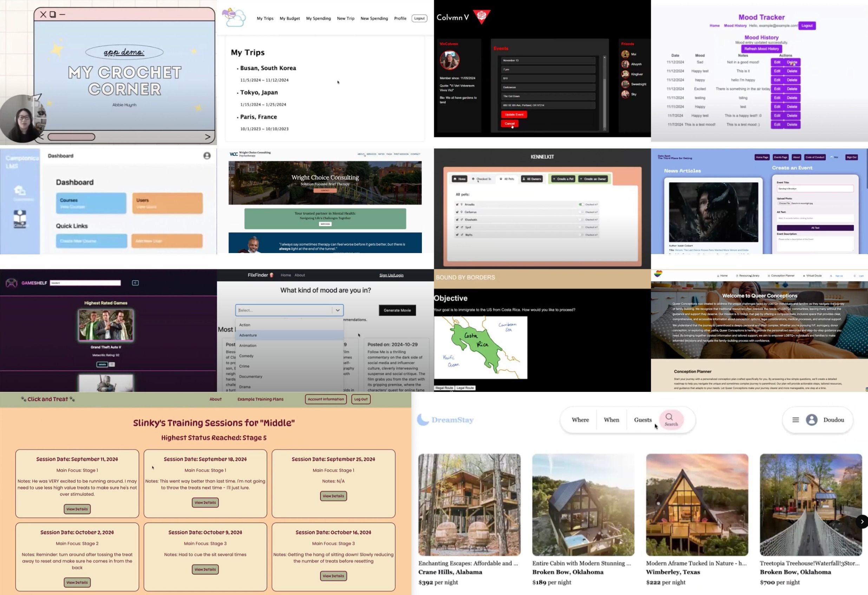The image size is (868, 595).
Task: Select the Search magnifier icon on DreamStay
Action: pyautogui.click(x=669, y=418)
